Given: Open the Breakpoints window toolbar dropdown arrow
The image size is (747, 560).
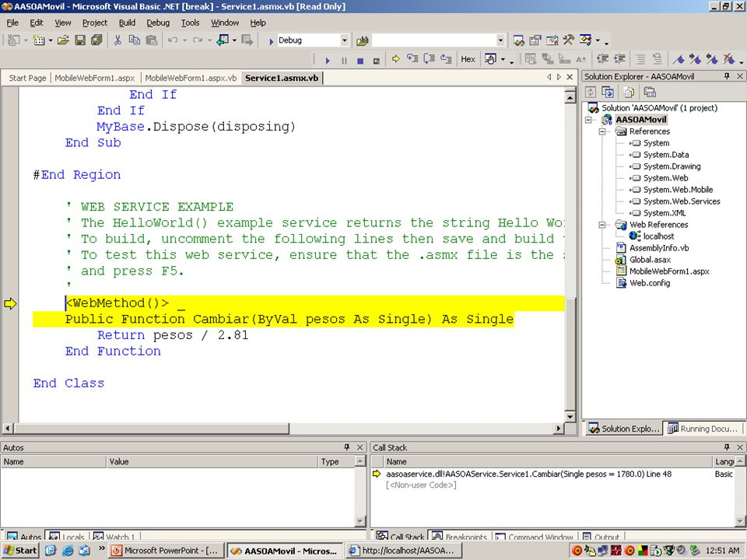Looking at the screenshot, I should [x=503, y=59].
